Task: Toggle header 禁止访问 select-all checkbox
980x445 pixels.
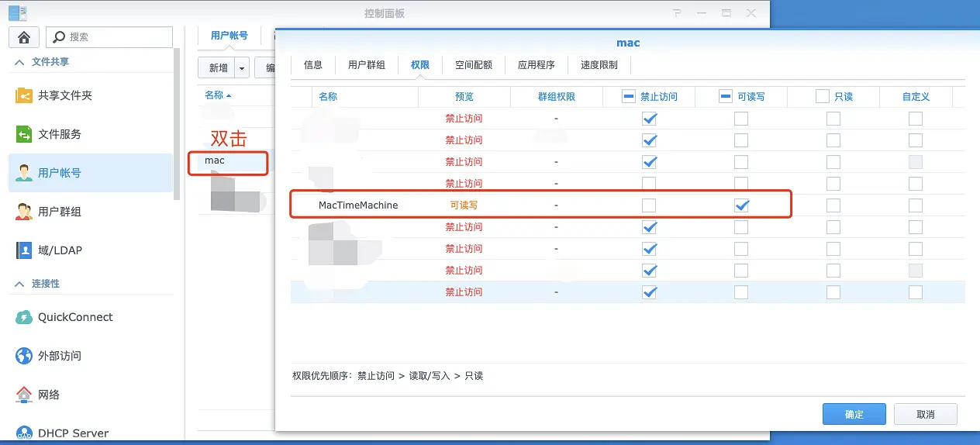Action: (630, 97)
